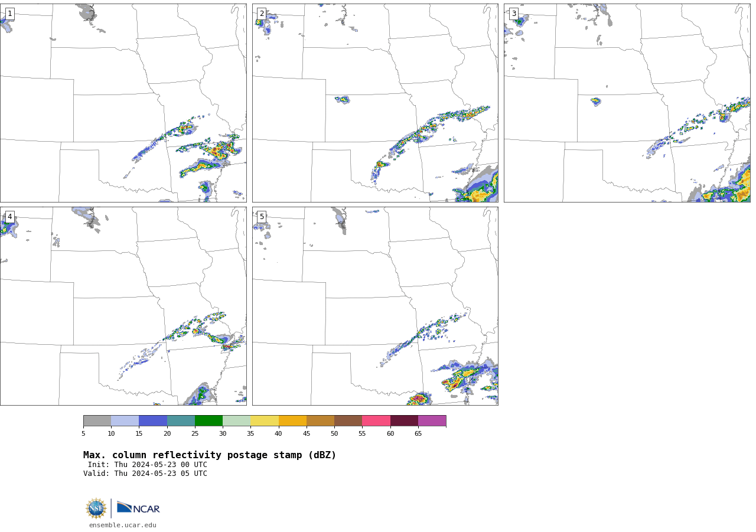Select the pale green 30-35 dBZ swatch
This screenshot has height=532, width=756.
point(237,421)
